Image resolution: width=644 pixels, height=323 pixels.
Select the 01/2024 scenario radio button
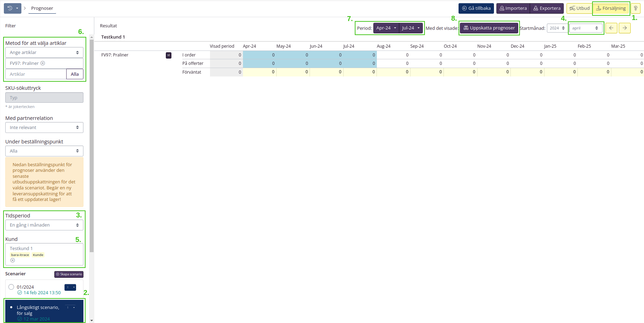pyautogui.click(x=11, y=287)
